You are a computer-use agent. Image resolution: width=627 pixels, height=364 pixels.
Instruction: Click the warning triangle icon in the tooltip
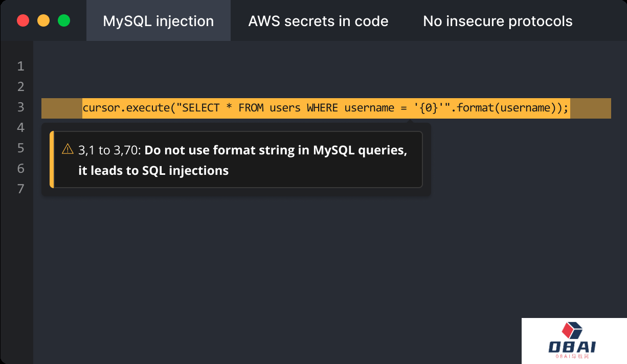(68, 149)
